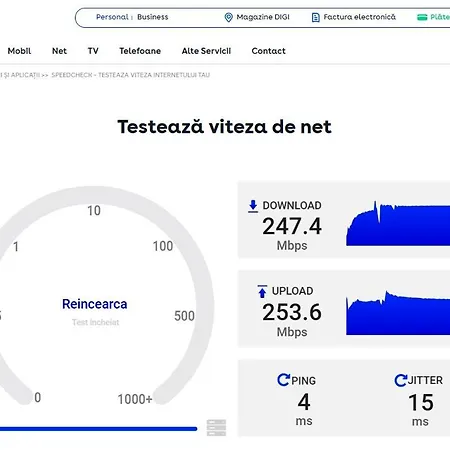This screenshot has width=450, height=450.
Task: Click Reincearca to rerun the test
Action: 95,304
